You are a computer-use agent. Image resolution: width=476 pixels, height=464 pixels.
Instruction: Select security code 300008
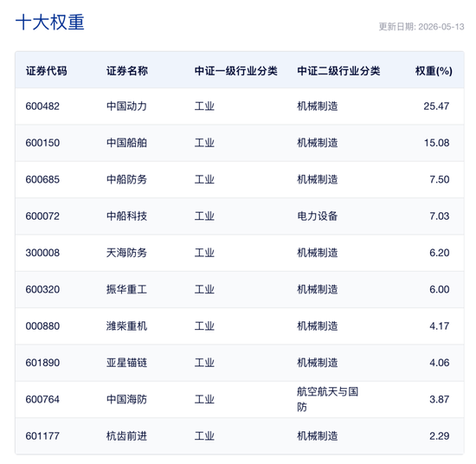(42, 253)
